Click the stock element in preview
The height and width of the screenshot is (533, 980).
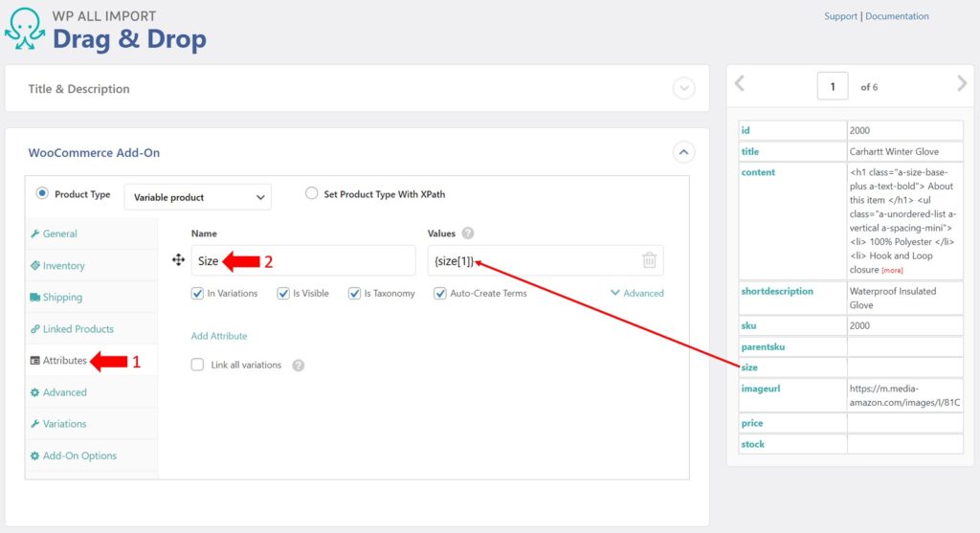[752, 444]
